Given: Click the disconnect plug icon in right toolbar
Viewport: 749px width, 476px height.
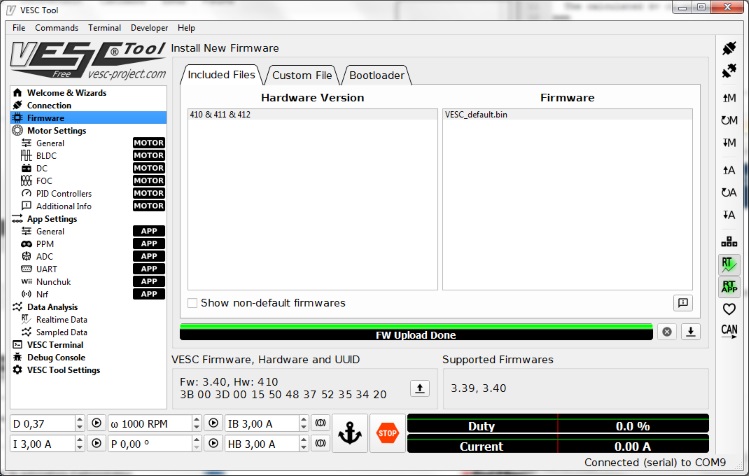Looking at the screenshot, I should click(x=729, y=71).
